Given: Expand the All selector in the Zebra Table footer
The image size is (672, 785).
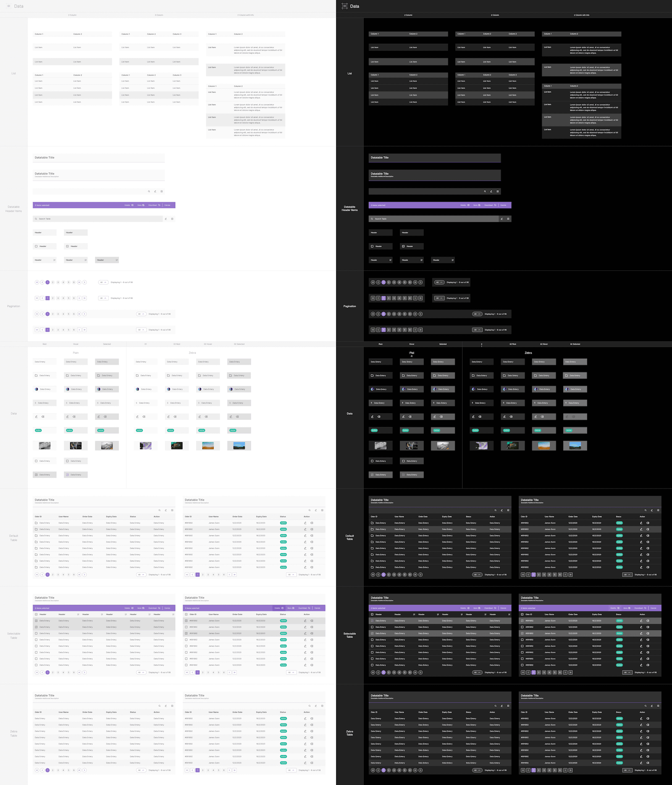Looking at the screenshot, I should click(x=141, y=770).
